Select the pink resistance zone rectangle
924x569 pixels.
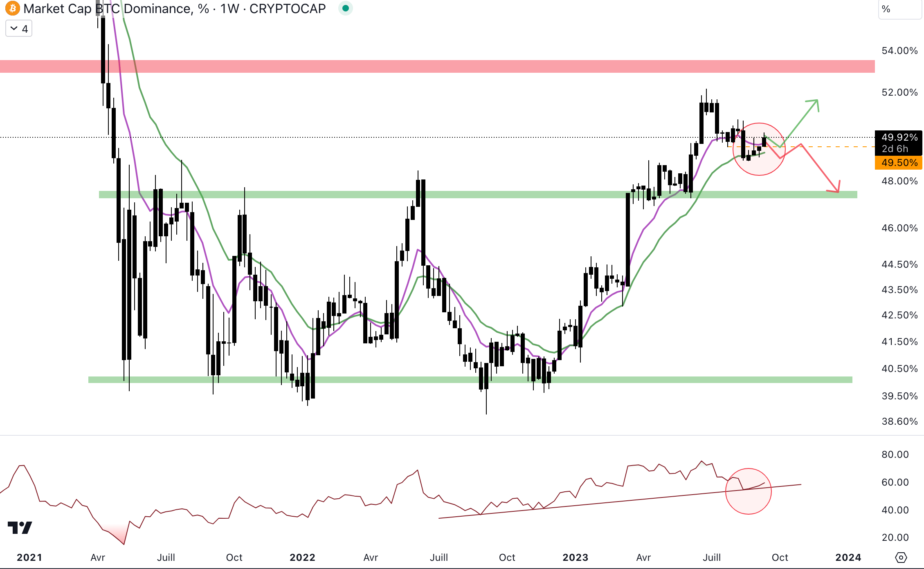point(409,66)
